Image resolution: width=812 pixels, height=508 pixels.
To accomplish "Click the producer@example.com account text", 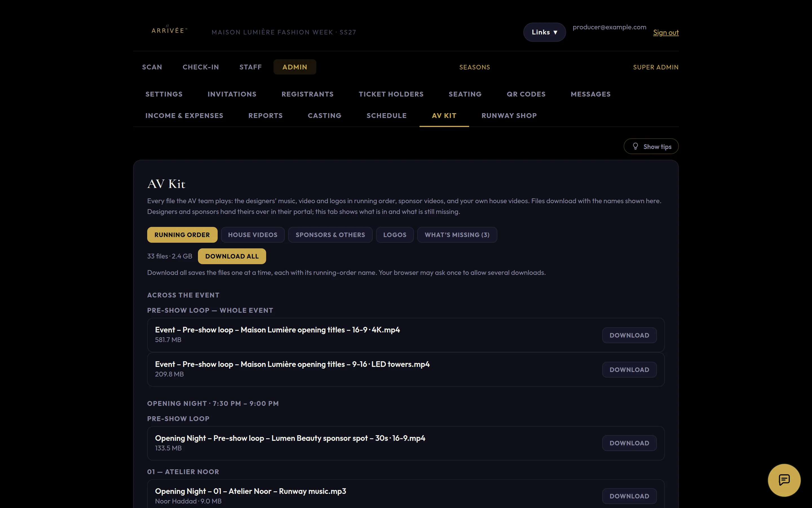I will click(609, 27).
